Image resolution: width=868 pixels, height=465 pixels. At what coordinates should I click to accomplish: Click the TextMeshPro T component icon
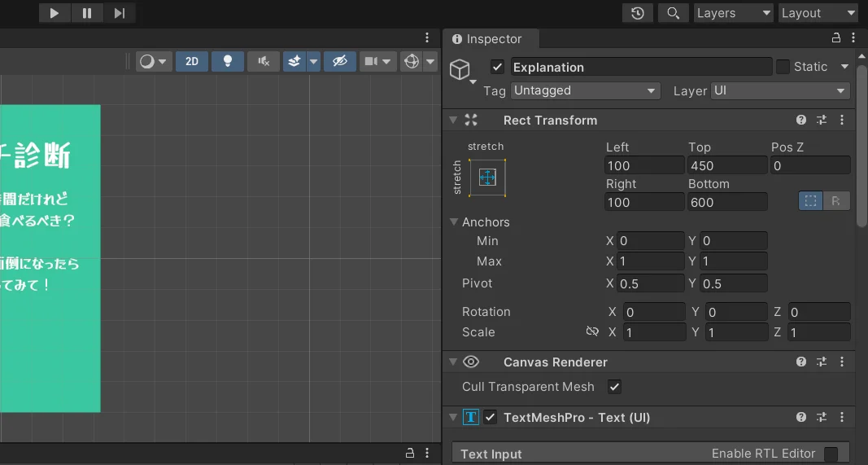click(471, 417)
